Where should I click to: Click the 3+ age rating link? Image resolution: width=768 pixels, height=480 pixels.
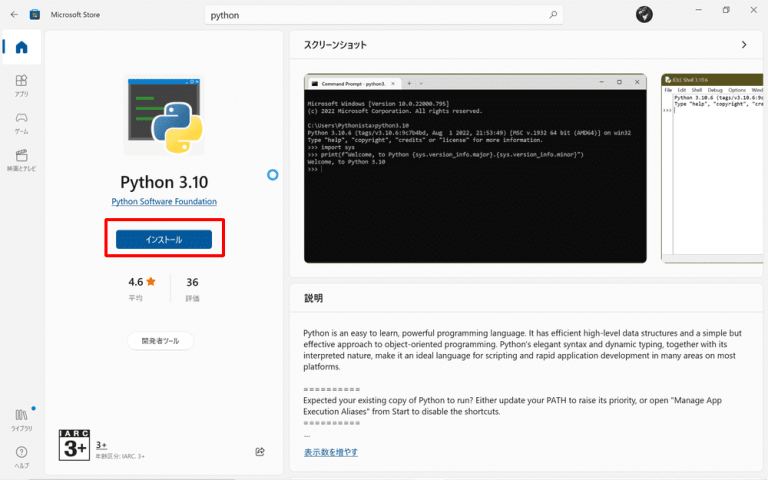coord(101,443)
